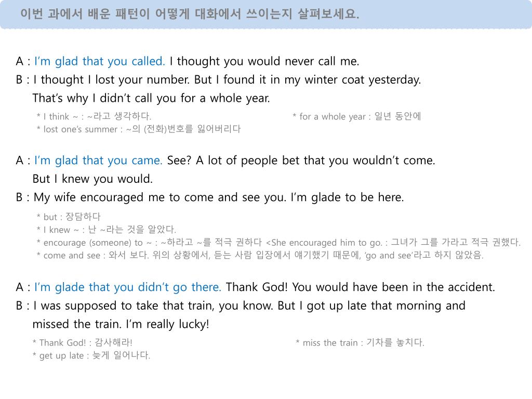Click the "I thought you would never call me" sentence

(x=264, y=61)
